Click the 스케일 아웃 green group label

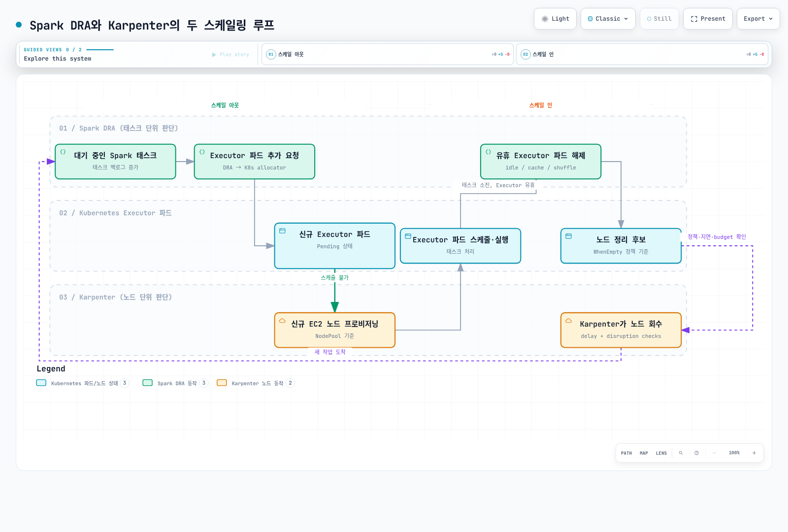pyautogui.click(x=225, y=105)
